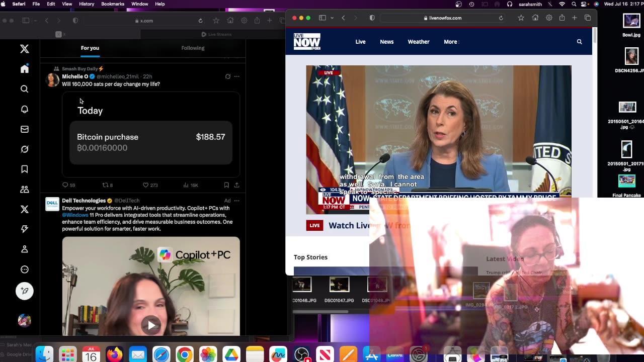Open Michelle O's profile avatar
Viewport: 644px width, 362px height.
click(x=52, y=79)
